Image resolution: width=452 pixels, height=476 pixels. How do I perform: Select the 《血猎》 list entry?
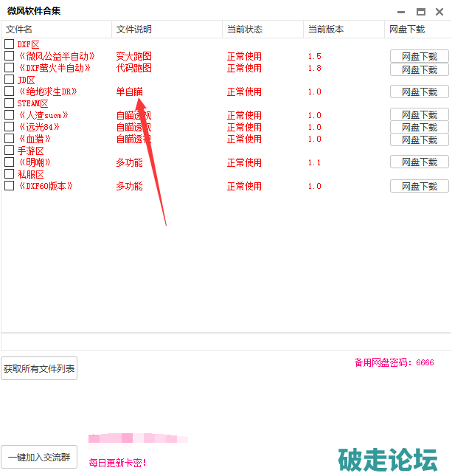pyautogui.click(x=35, y=139)
